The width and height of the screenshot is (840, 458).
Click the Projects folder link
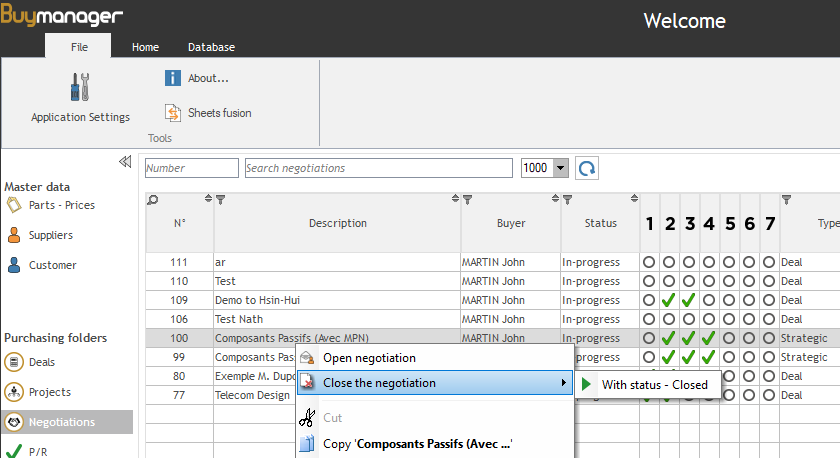pos(49,392)
